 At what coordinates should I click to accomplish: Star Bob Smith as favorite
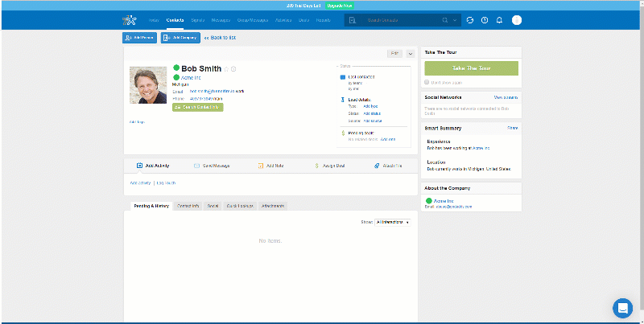[x=226, y=69]
